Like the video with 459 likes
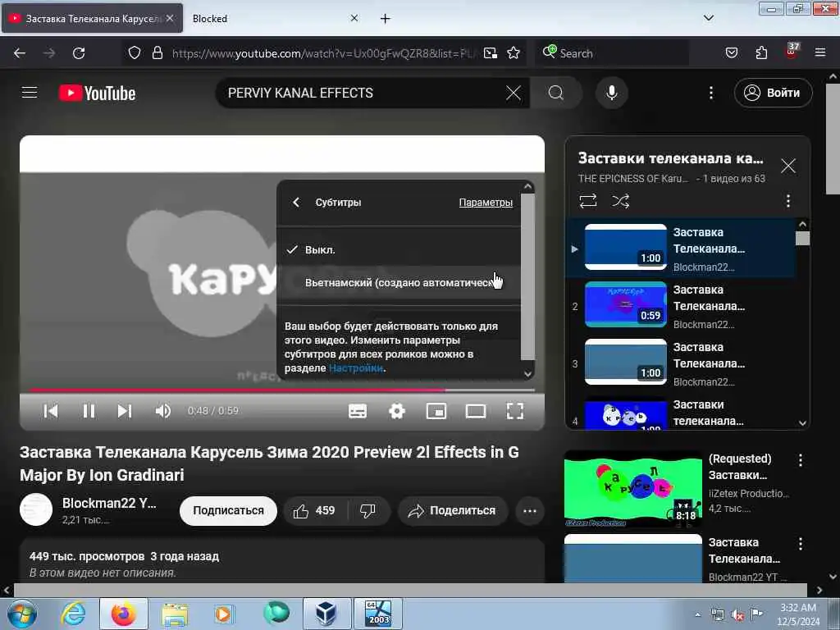The image size is (840, 630). click(314, 510)
